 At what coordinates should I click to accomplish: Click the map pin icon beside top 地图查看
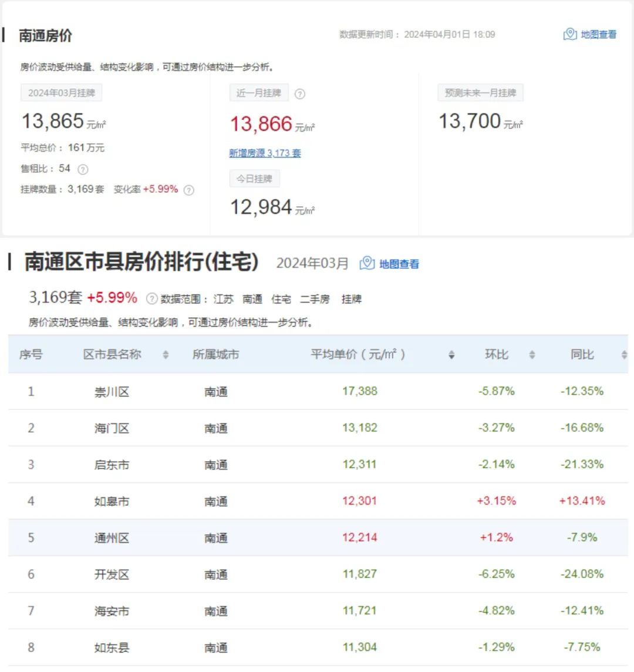[x=569, y=35]
